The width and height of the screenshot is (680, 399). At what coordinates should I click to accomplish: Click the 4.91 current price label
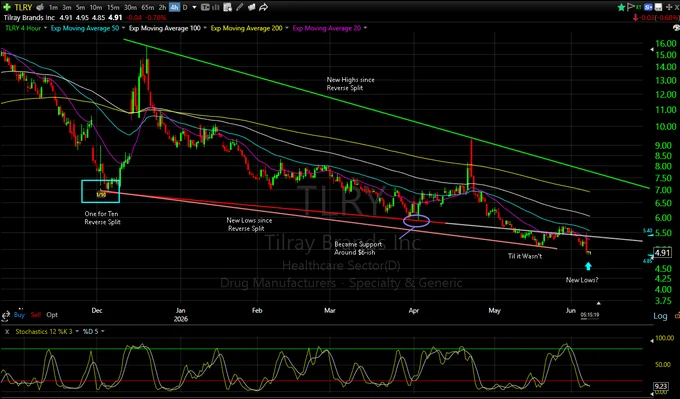(x=663, y=253)
